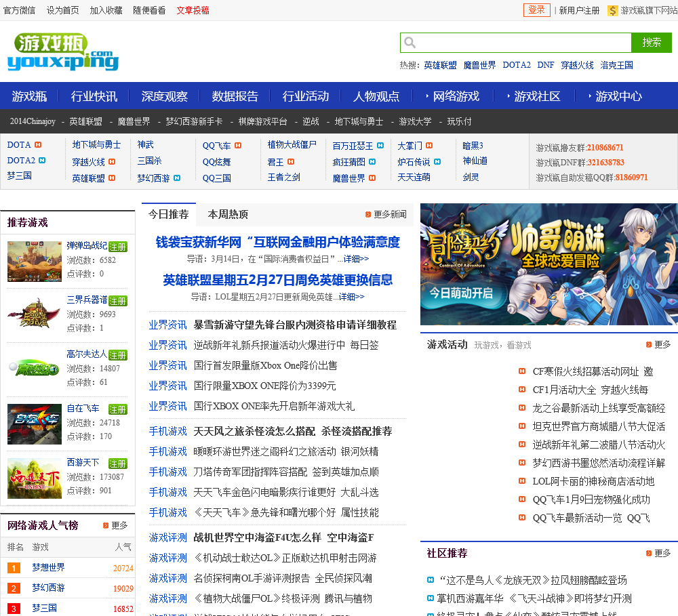
Task: Open 坦克世界官方商城腊八节大促活 activity
Action: click(x=599, y=426)
